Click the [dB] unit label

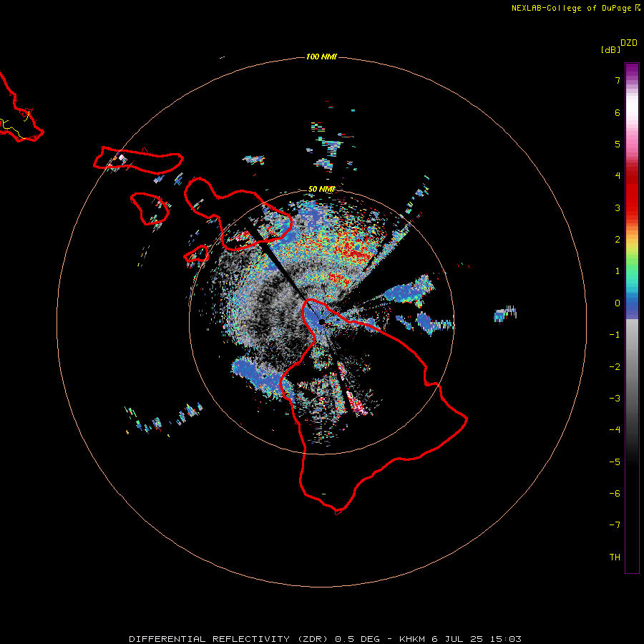point(610,49)
